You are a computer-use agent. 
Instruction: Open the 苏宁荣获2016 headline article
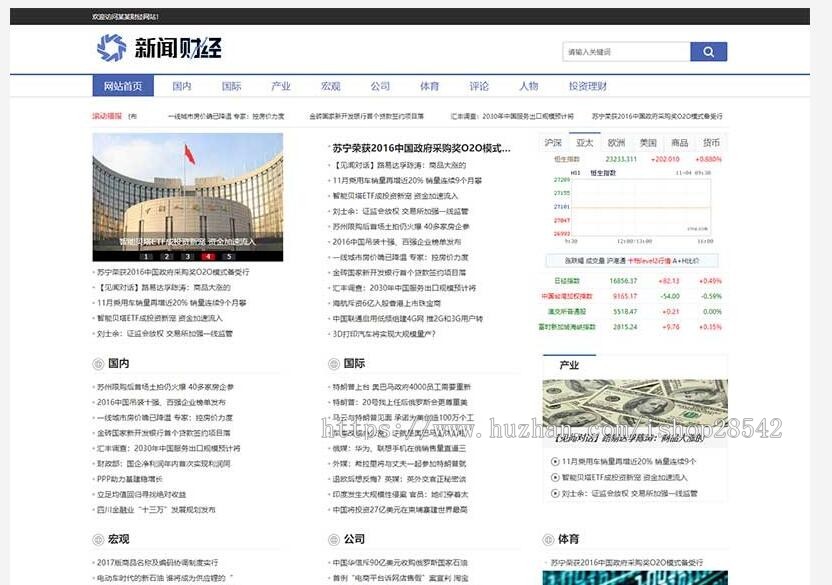420,150
